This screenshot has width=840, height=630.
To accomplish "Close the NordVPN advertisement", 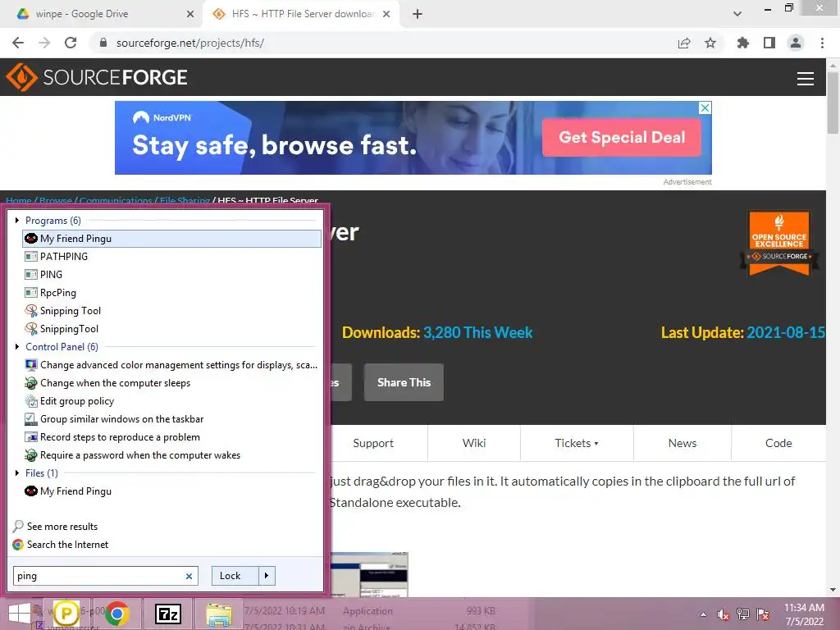I will click(705, 107).
